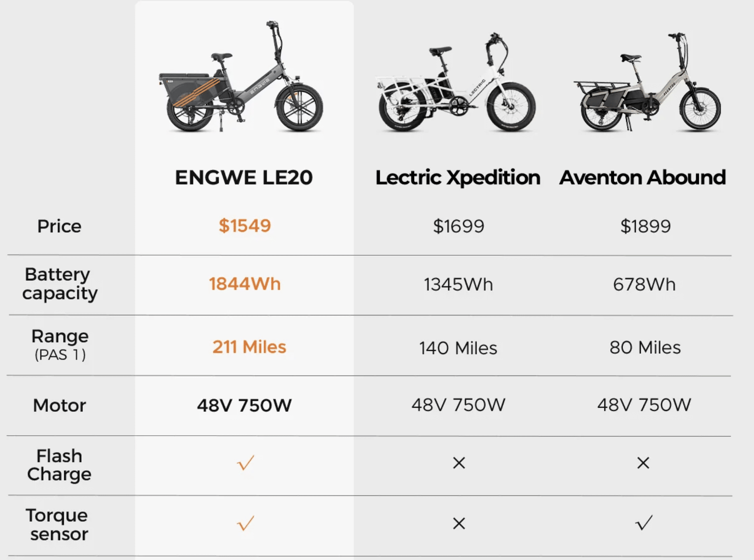The image size is (754, 560).
Task: Click the orange Flash Charge checkmark for ENGWE LE20
Action: click(x=246, y=463)
